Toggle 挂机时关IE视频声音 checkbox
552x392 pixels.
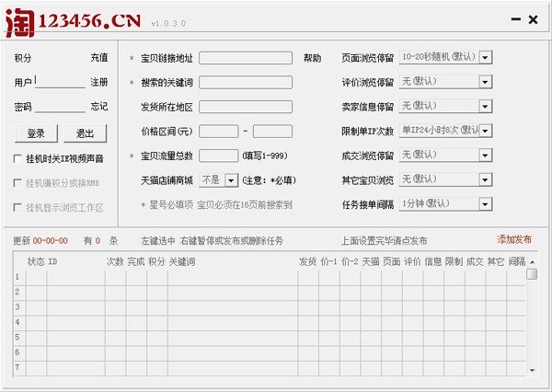coord(17,158)
